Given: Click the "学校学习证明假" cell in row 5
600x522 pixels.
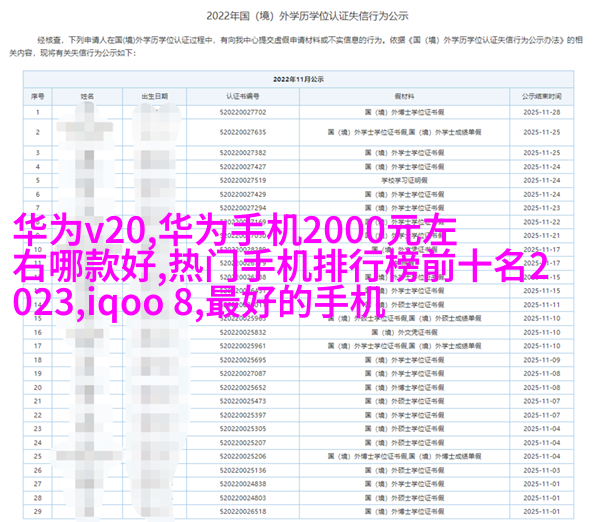Looking at the screenshot, I should (x=404, y=180).
